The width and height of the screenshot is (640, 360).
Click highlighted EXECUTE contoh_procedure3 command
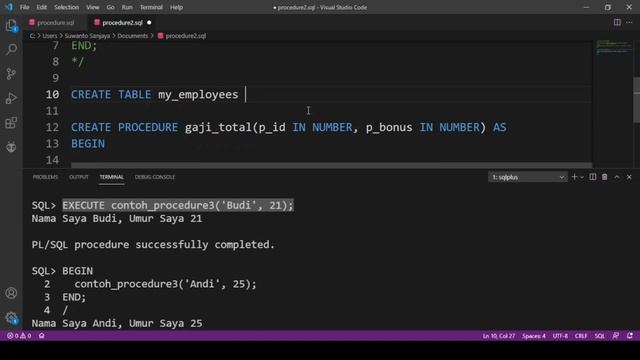point(178,205)
